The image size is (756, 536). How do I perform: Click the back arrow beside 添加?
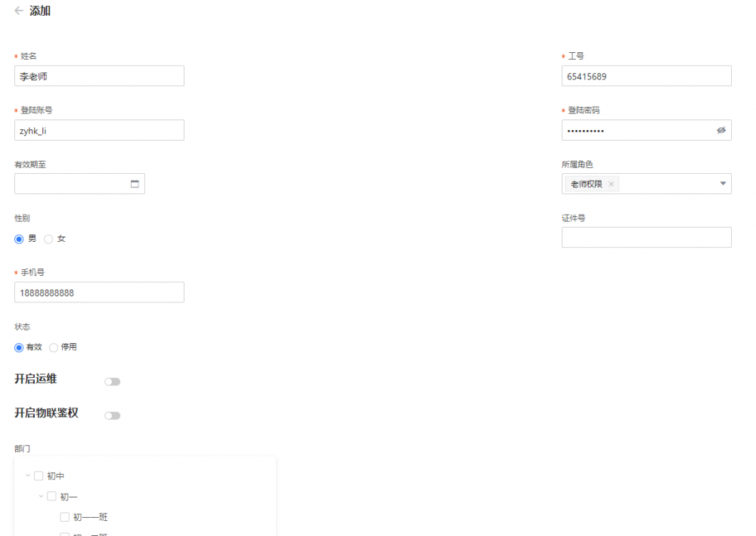click(19, 11)
